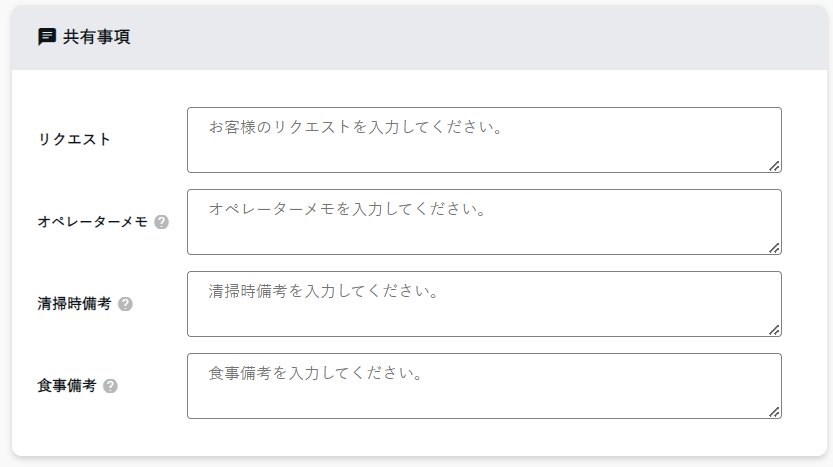Select the 食事備考 text area

coord(484,386)
